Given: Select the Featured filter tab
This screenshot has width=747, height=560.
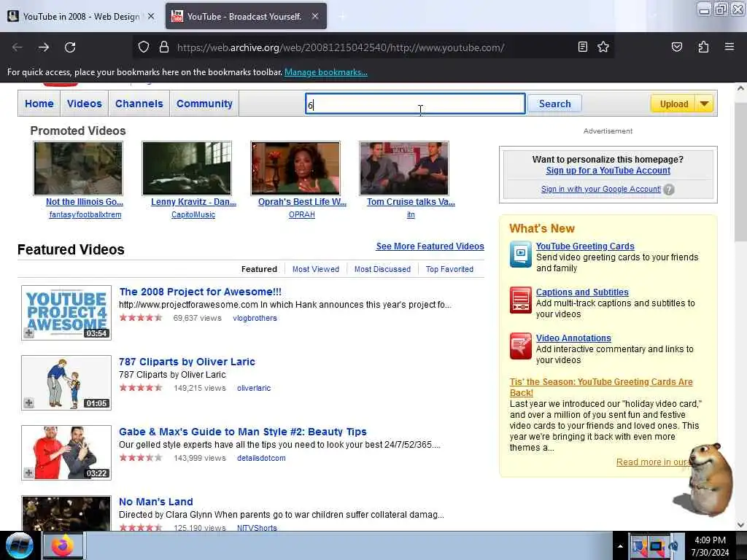Looking at the screenshot, I should point(259,269).
